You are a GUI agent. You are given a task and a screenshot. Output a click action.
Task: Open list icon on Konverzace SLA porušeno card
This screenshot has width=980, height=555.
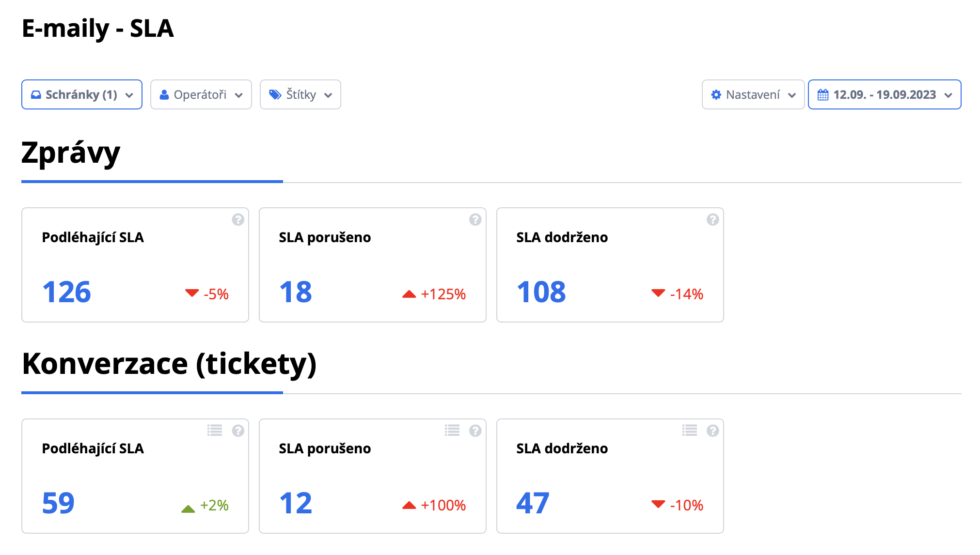[x=452, y=431]
